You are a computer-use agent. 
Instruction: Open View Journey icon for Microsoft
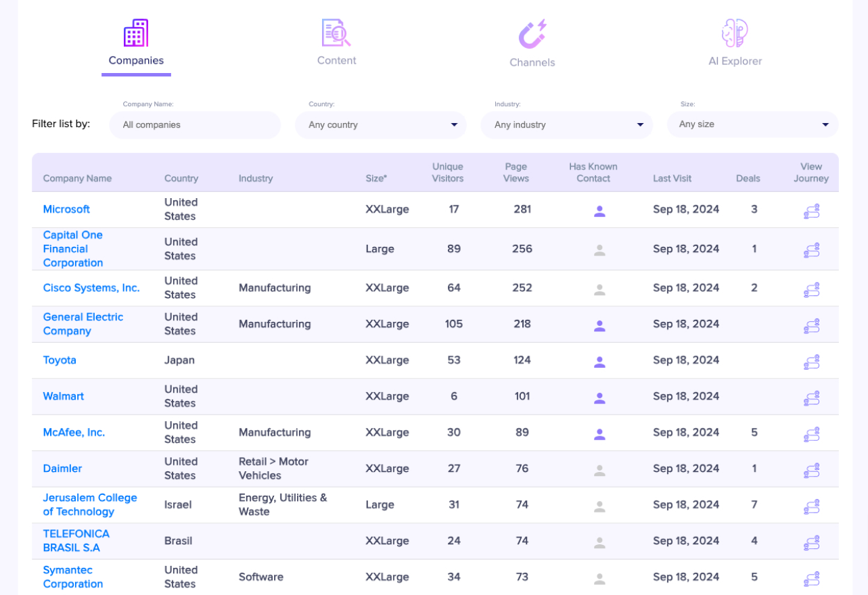(811, 211)
